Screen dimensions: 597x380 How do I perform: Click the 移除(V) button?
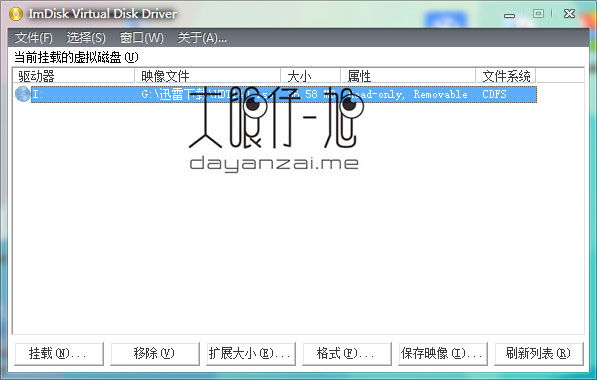pos(155,354)
